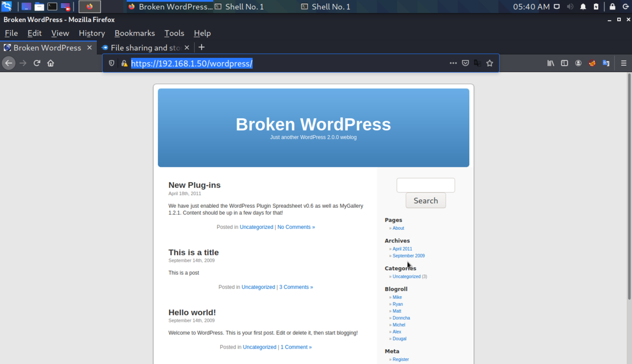Launch terminal emulator from top panel
The height and width of the screenshot is (364, 632).
point(52,7)
